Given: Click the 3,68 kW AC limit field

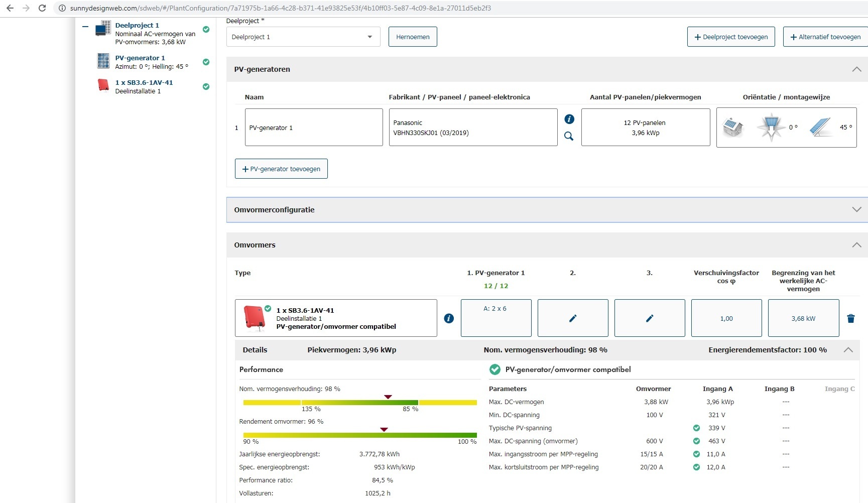Looking at the screenshot, I should coord(803,318).
